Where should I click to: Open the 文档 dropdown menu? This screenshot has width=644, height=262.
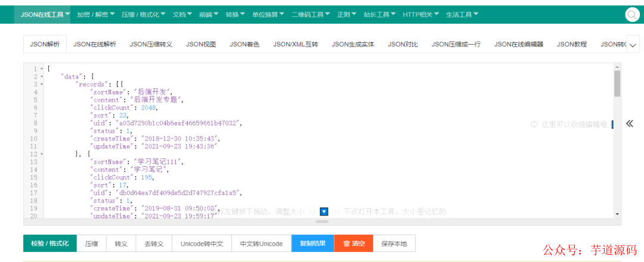tap(182, 15)
